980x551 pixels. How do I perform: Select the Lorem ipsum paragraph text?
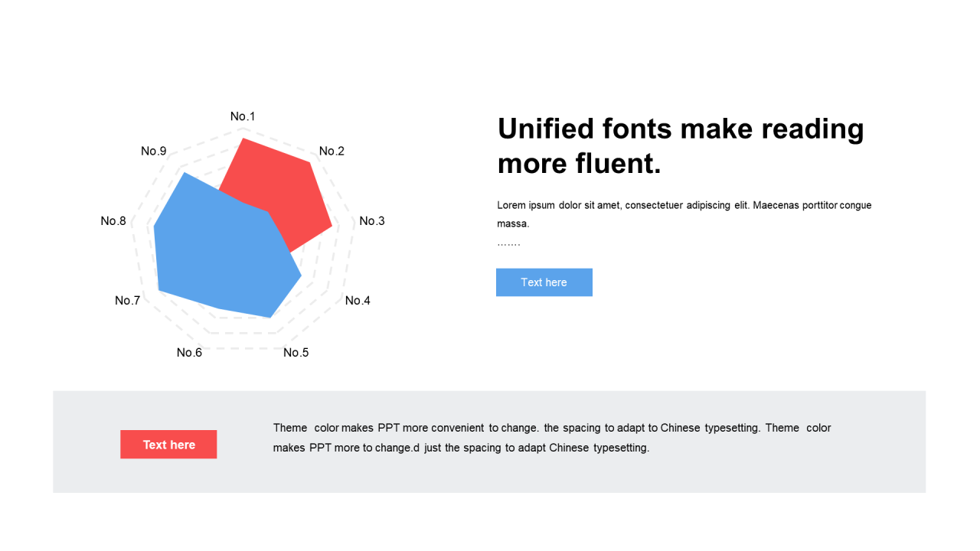(x=684, y=214)
